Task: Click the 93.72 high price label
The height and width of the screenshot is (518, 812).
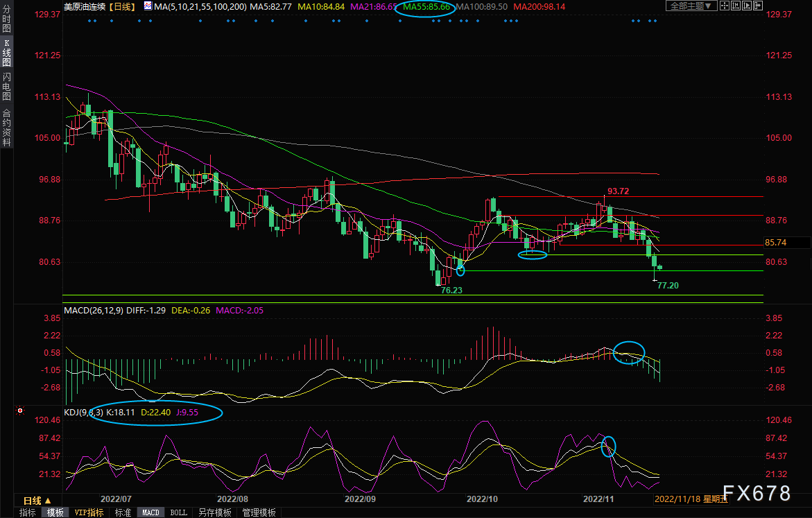Action: pyautogui.click(x=619, y=191)
